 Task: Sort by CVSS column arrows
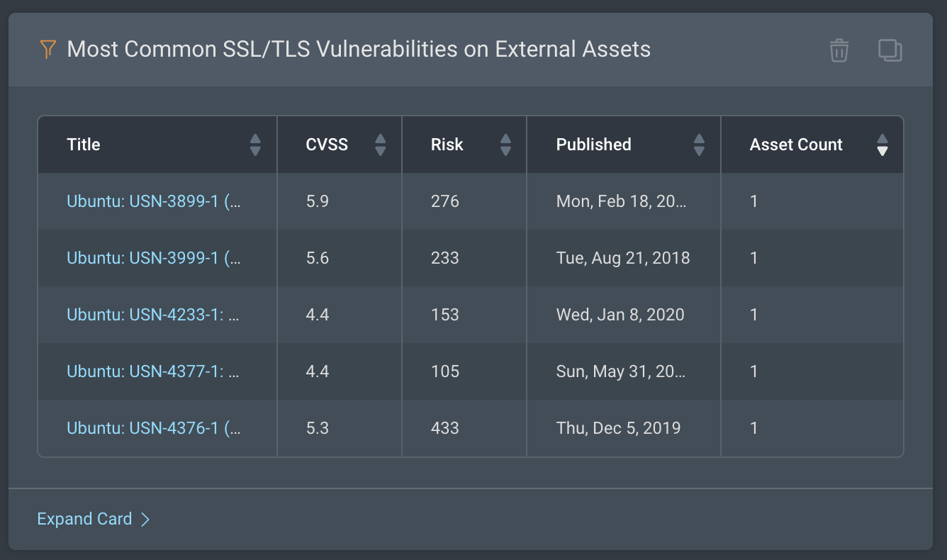click(380, 145)
